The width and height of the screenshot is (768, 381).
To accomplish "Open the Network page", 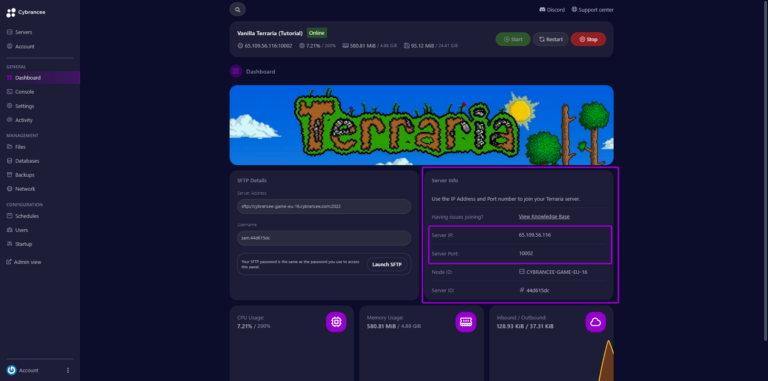I will (x=21, y=189).
